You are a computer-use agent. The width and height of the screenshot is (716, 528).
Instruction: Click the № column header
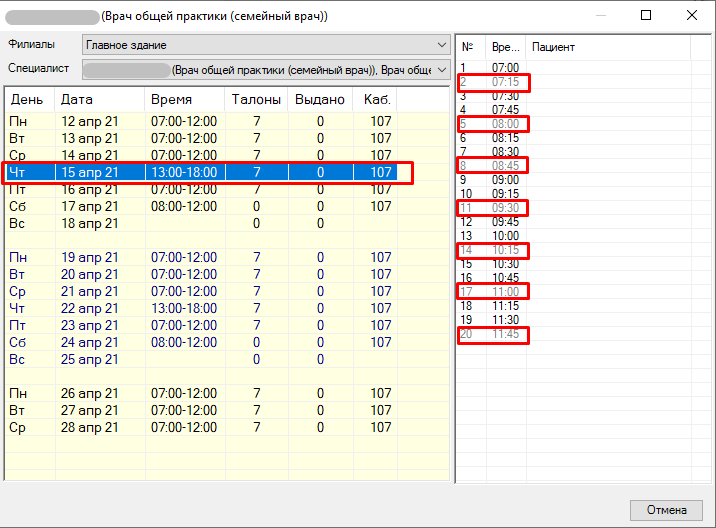(x=471, y=47)
